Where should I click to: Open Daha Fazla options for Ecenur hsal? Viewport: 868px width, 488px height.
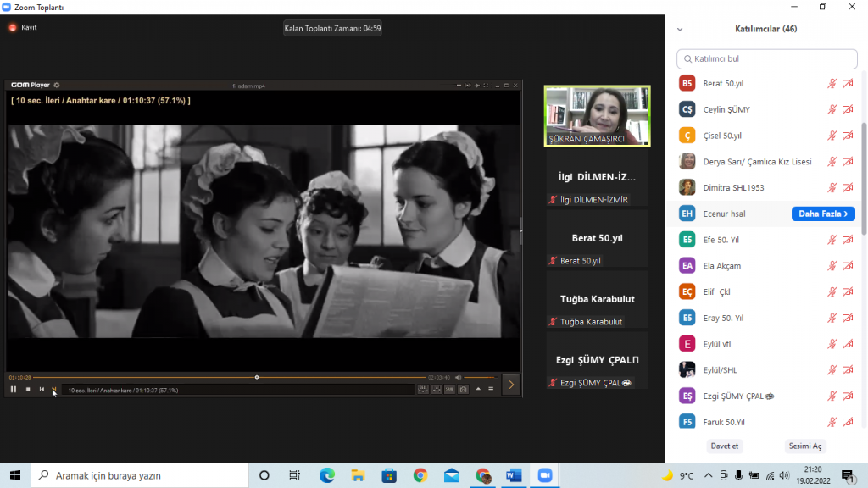pyautogui.click(x=822, y=213)
